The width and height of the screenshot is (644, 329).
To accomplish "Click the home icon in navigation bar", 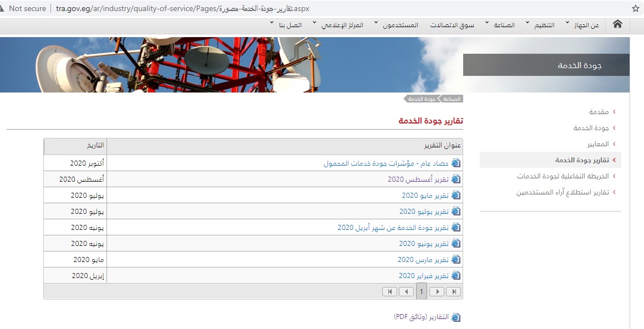I will coord(617,24).
